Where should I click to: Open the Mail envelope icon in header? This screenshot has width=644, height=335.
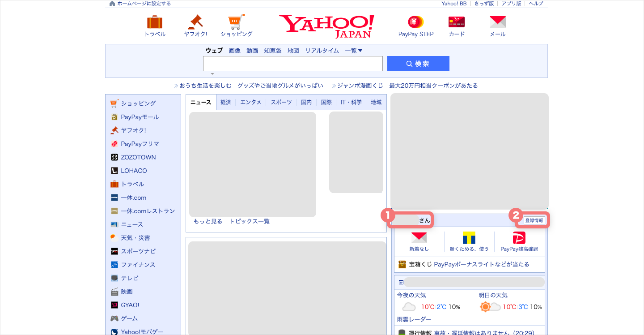coord(497,22)
